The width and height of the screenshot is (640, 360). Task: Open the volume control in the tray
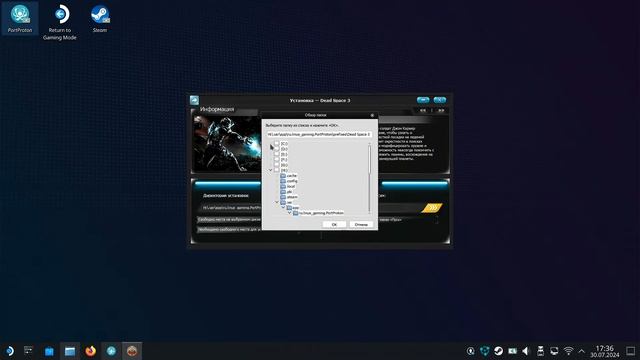[x=526, y=351]
